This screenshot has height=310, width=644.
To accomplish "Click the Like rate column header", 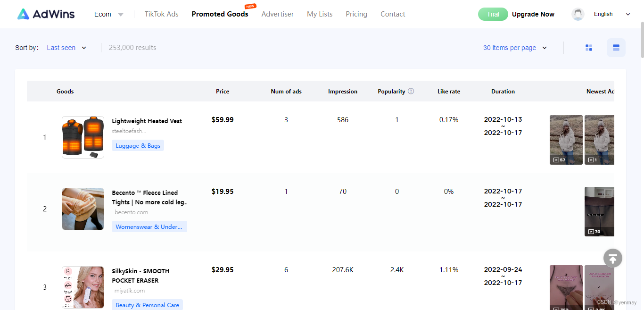I will coord(449,92).
